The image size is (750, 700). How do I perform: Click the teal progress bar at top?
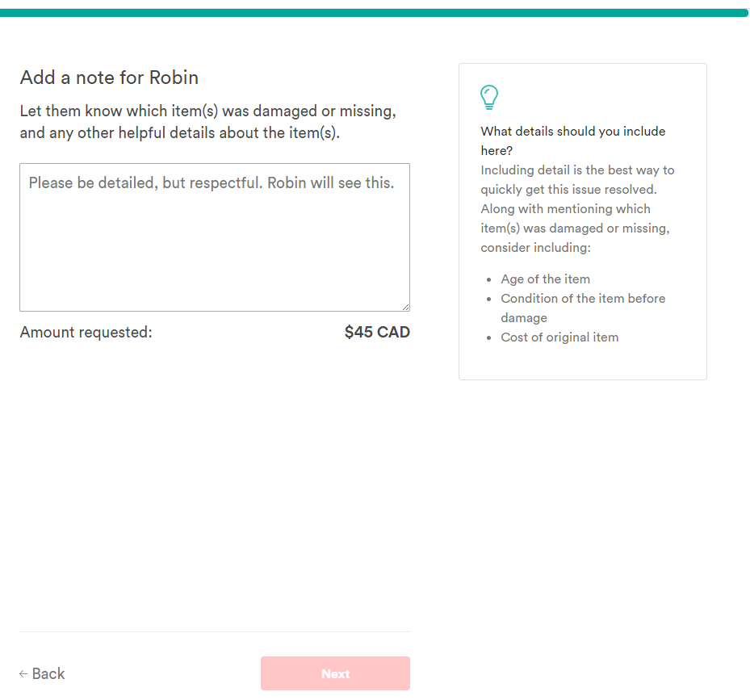pyautogui.click(x=375, y=13)
